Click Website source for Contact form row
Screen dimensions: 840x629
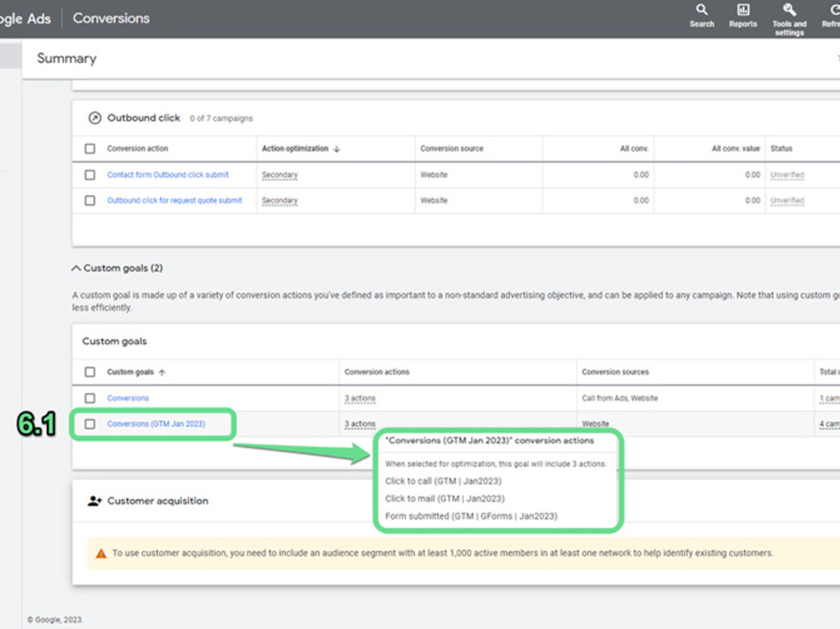pyautogui.click(x=433, y=175)
